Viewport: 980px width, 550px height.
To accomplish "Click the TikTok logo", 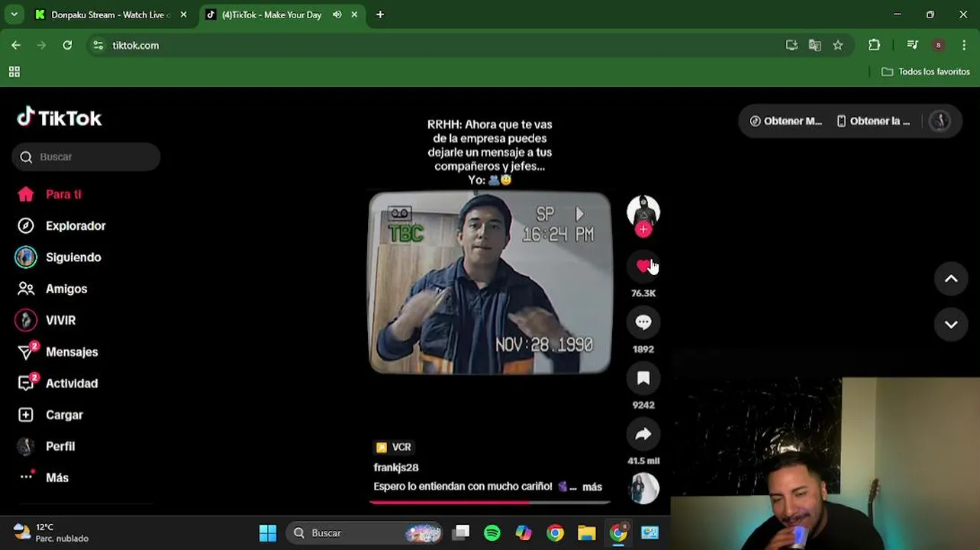I will (x=60, y=118).
